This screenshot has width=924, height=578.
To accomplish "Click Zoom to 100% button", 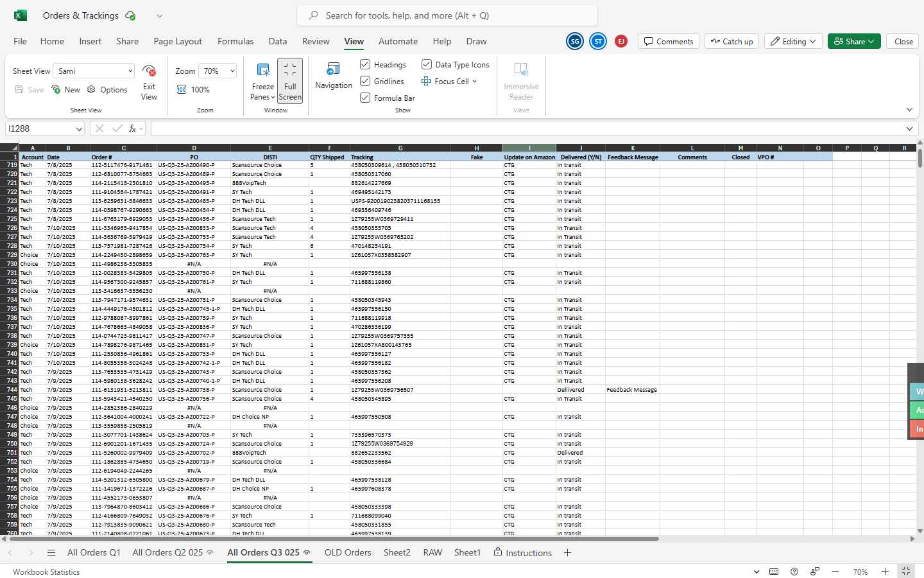I will click(x=193, y=89).
